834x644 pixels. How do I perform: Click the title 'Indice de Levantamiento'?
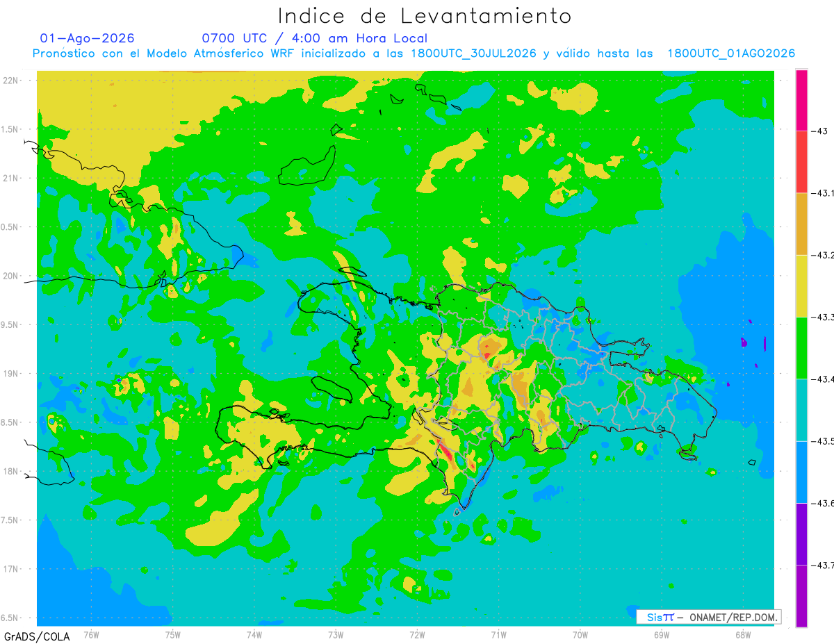pos(425,15)
